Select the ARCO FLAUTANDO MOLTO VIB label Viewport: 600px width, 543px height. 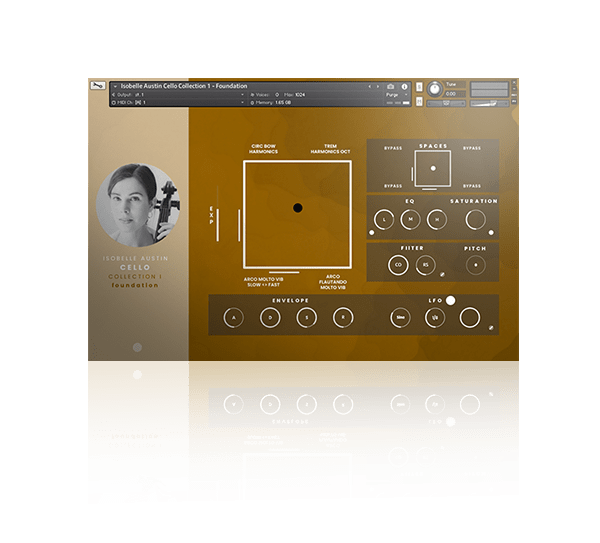(x=333, y=282)
